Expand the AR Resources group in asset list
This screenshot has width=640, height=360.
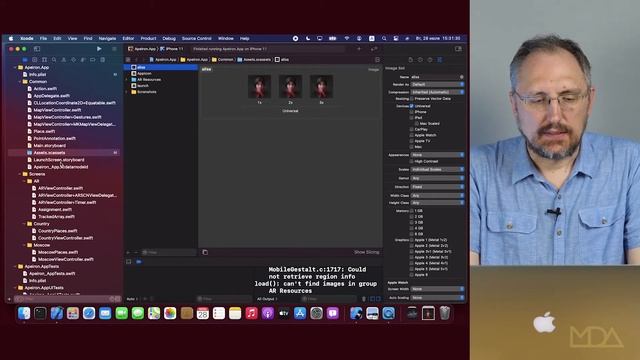pyautogui.click(x=127, y=80)
